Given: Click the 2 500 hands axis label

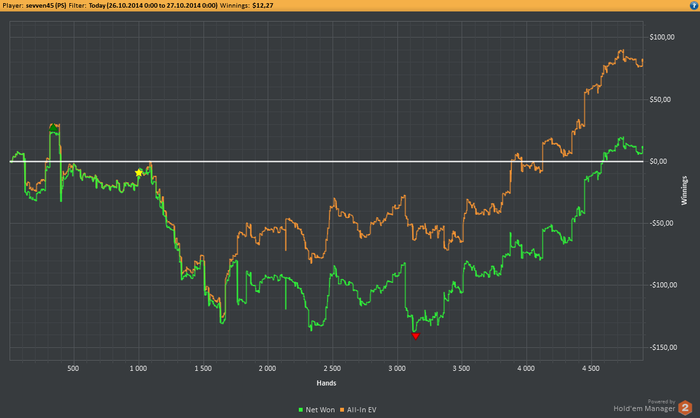Looking at the screenshot, I should 332,368.
